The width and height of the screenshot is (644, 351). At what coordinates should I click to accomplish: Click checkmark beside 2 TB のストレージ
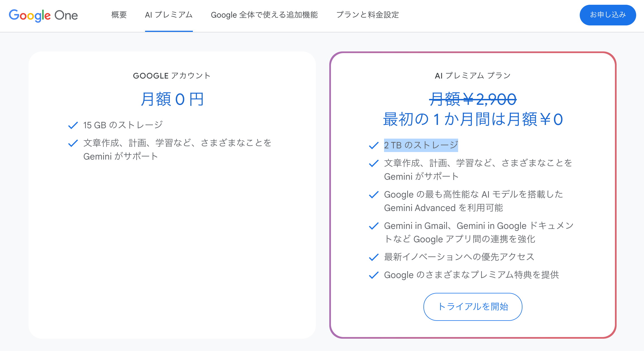pos(374,145)
